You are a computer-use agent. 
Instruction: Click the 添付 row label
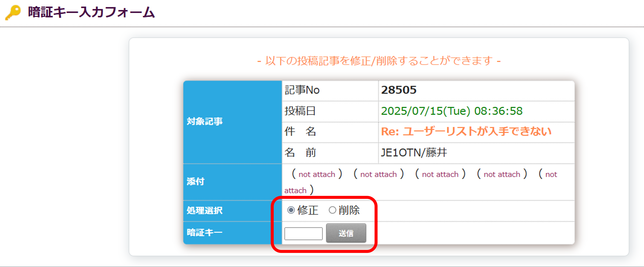(196, 182)
